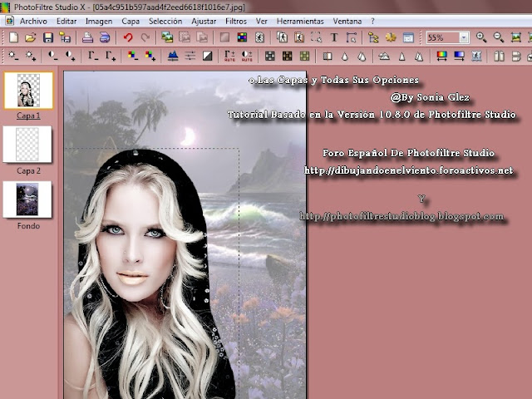Decrease saturation with color squares minus icon
Screen dimensions: 532x399
pyautogui.click(x=133, y=56)
